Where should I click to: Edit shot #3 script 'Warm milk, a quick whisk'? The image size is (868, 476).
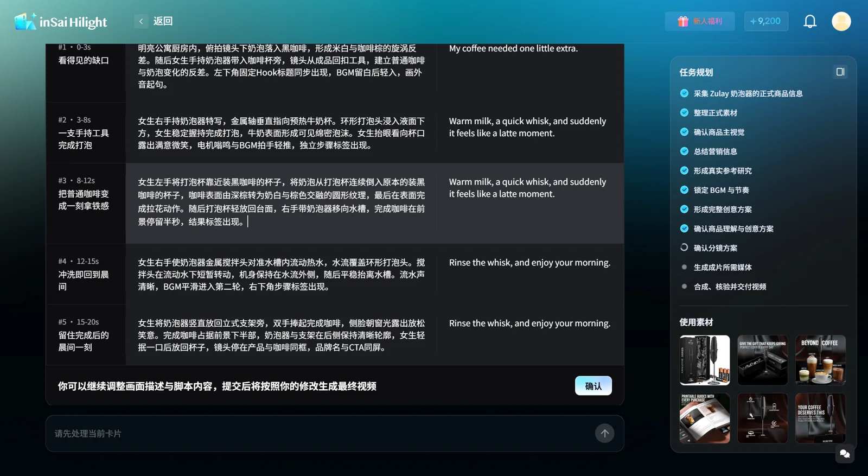tap(527, 188)
